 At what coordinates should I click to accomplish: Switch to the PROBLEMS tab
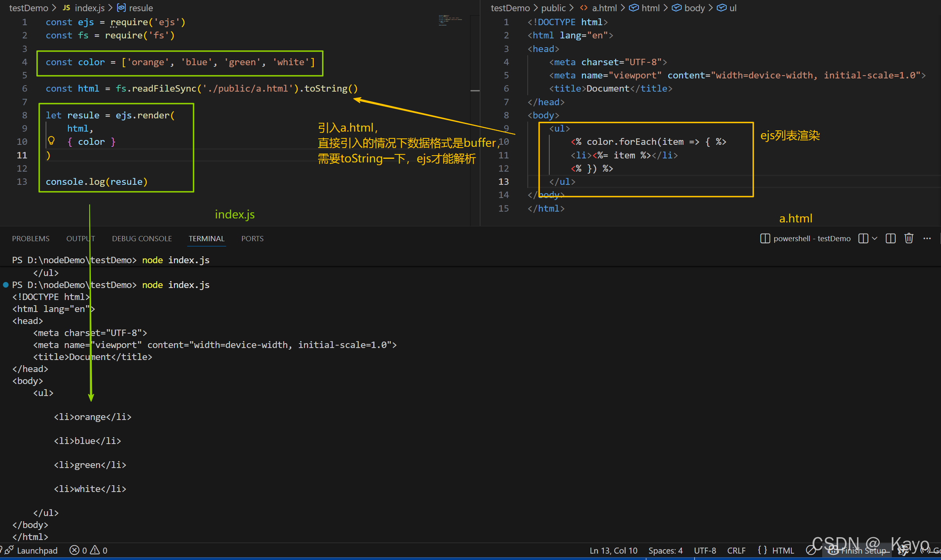point(31,238)
